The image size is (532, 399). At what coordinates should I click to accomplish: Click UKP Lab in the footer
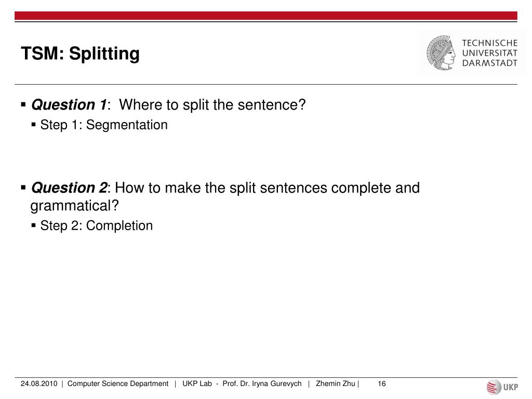[x=197, y=384]
